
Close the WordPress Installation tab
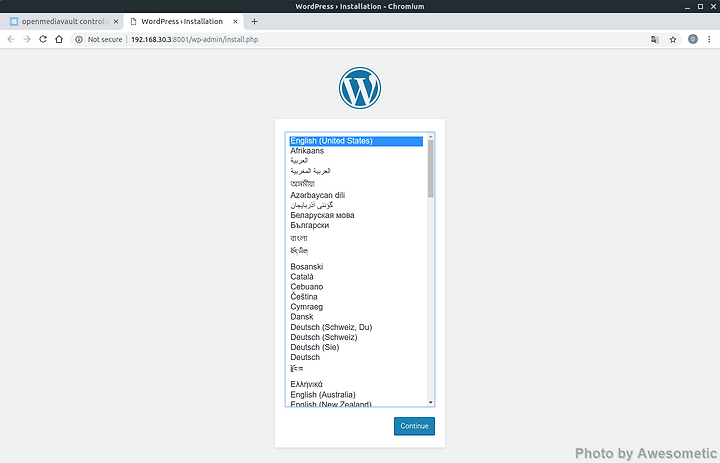[235, 22]
